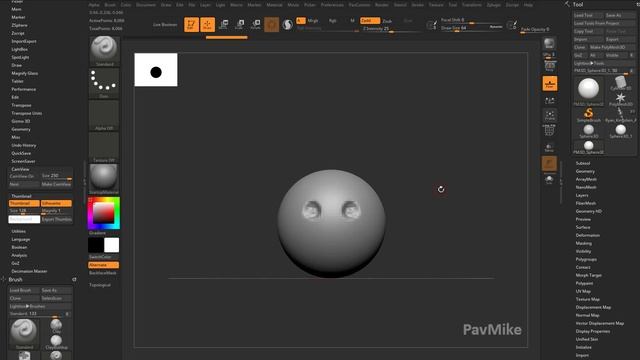Screen dimensions: 640x360
Task: Click the Load Brush button
Action: click(x=24, y=290)
